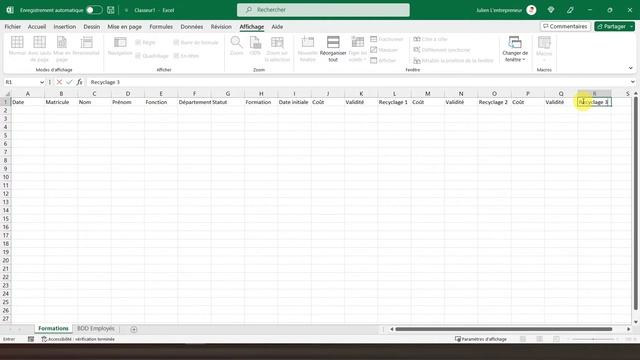This screenshot has width=640, height=360.
Task: Select row 10 header
Action: pyautogui.click(x=6, y=177)
